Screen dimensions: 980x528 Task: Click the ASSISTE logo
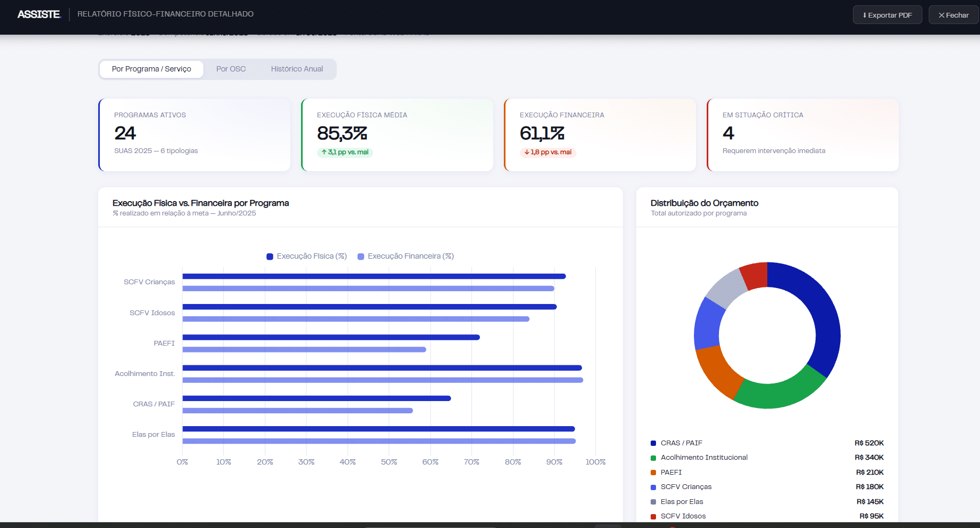click(x=39, y=14)
